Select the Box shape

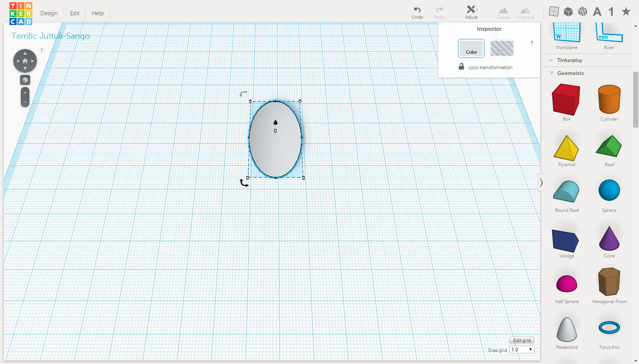(x=566, y=100)
